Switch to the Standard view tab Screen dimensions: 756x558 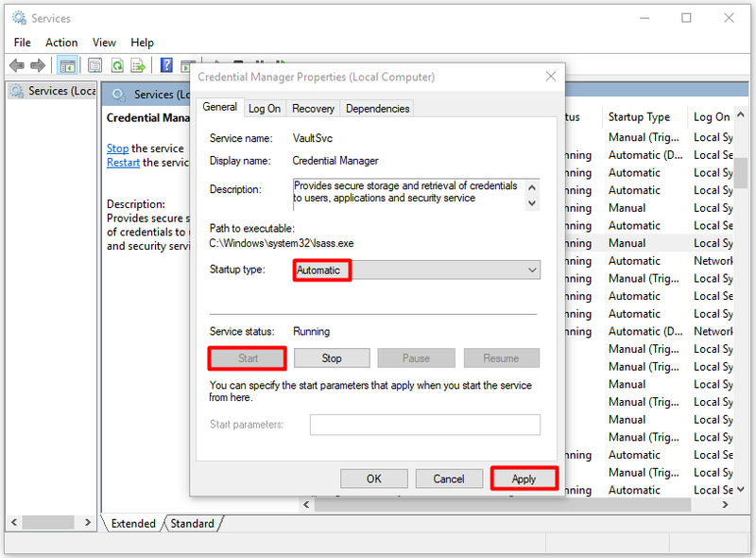192,524
